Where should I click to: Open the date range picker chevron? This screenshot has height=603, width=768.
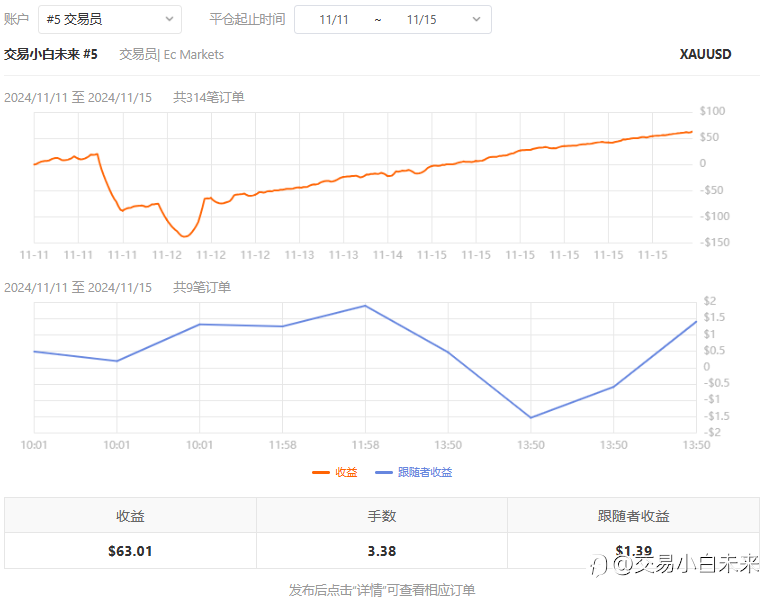coord(476,20)
